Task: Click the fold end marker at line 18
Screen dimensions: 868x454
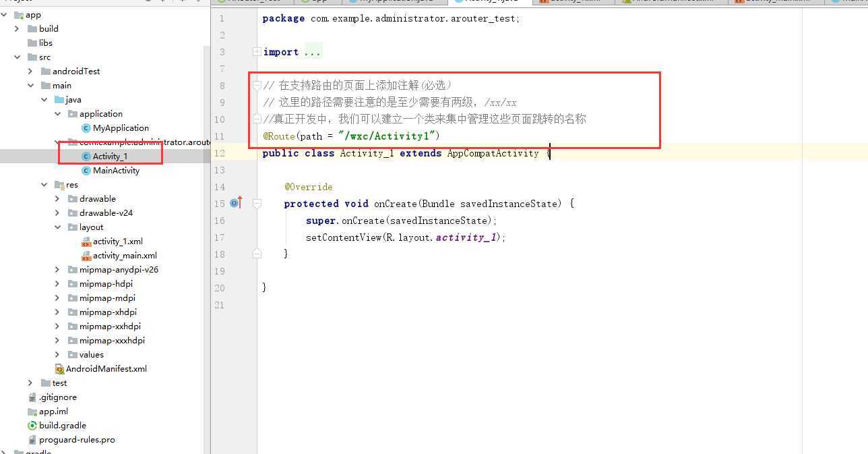Action: coord(257,254)
